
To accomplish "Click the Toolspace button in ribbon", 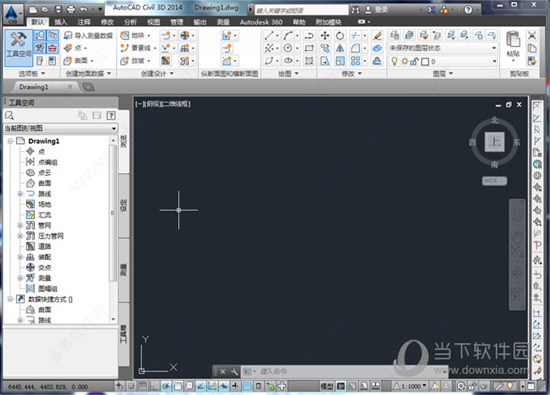I will pyautogui.click(x=18, y=48).
